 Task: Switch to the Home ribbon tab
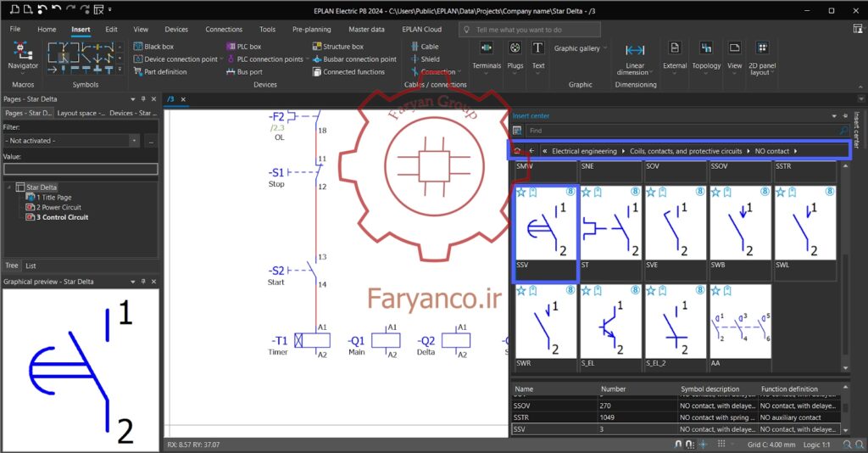coord(47,30)
